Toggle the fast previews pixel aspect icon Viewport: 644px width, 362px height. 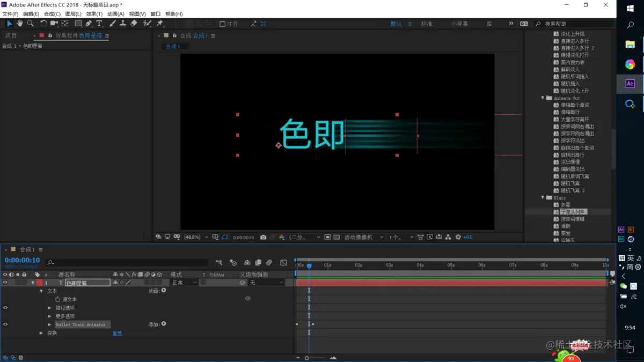click(x=429, y=237)
